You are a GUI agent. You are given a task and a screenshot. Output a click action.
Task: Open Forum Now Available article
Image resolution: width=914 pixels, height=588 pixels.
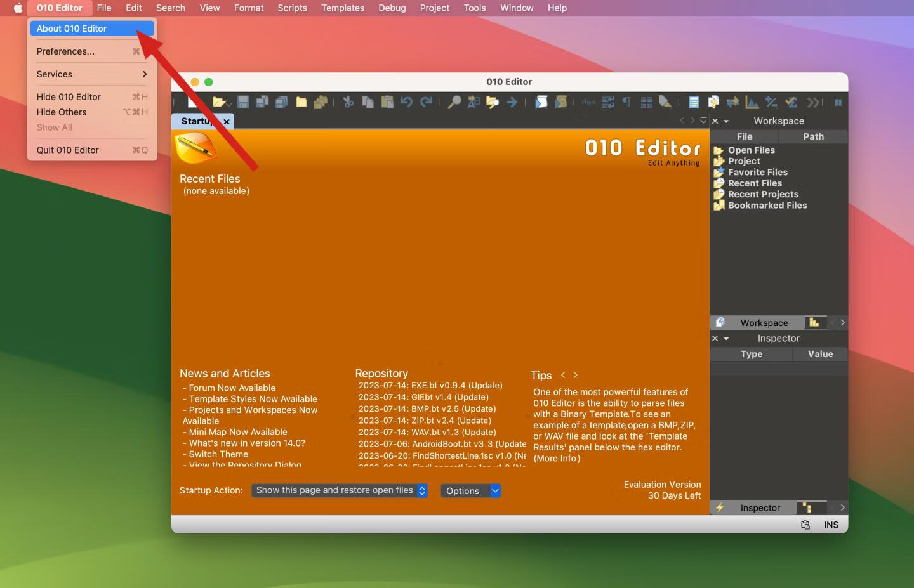pyautogui.click(x=232, y=388)
